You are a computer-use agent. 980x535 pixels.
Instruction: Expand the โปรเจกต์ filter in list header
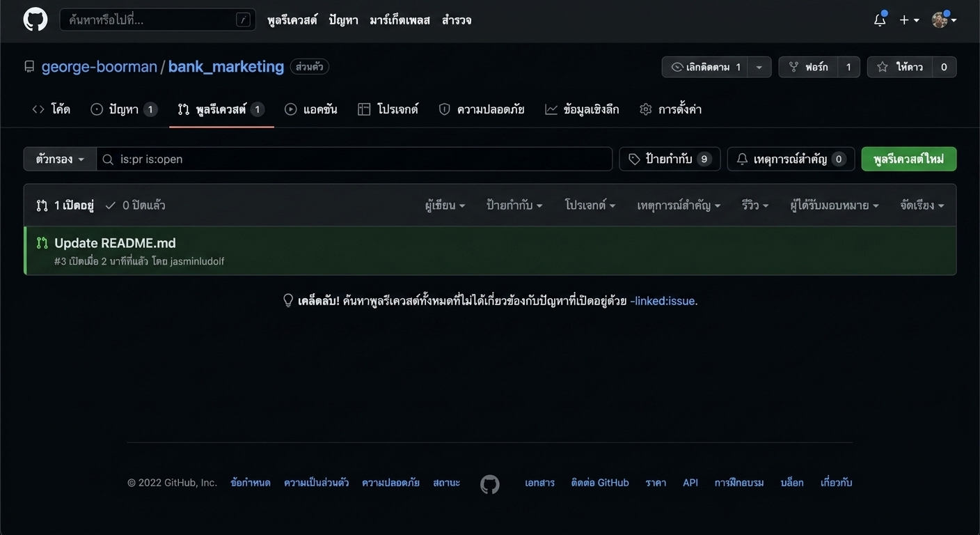(590, 206)
